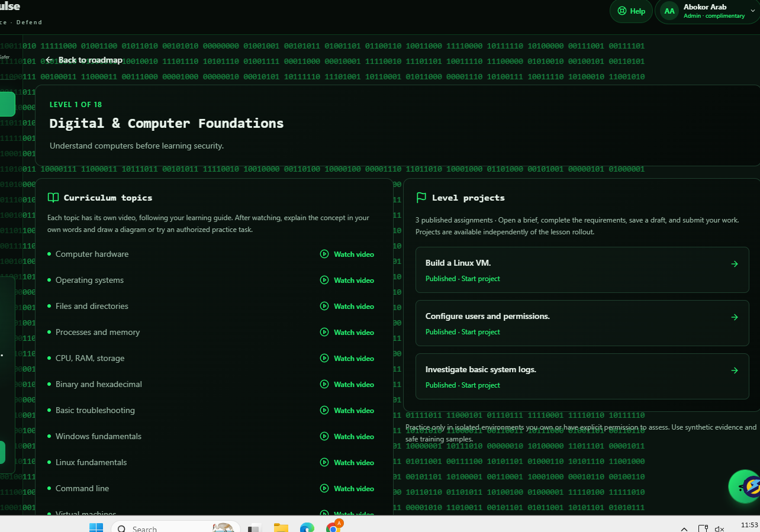Click the taskbar Search box
Viewport: 760px width, 532px height.
click(175, 527)
